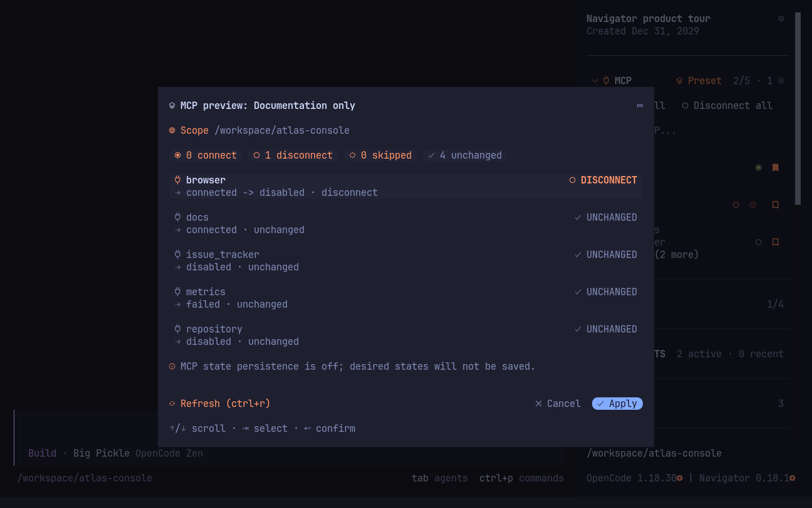
Task: Refresh the preview (ctrl+r)
Action: tap(220, 404)
